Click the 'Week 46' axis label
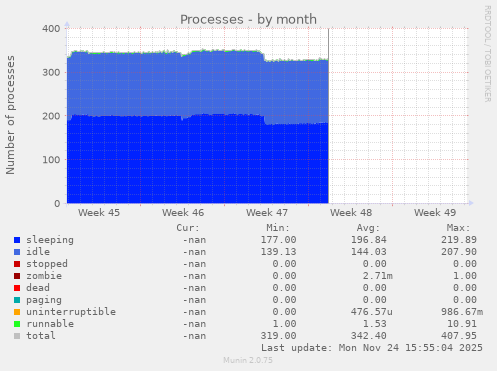 183,213
